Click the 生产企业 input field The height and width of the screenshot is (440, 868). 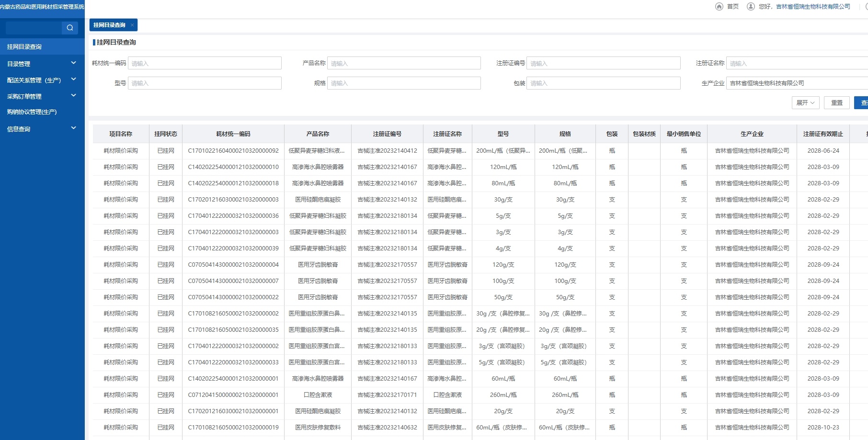tap(797, 83)
